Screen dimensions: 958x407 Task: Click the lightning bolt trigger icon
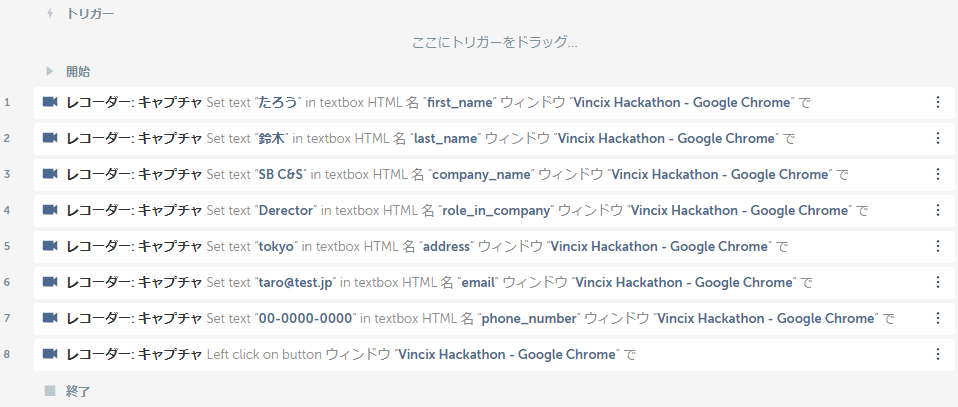coord(50,14)
